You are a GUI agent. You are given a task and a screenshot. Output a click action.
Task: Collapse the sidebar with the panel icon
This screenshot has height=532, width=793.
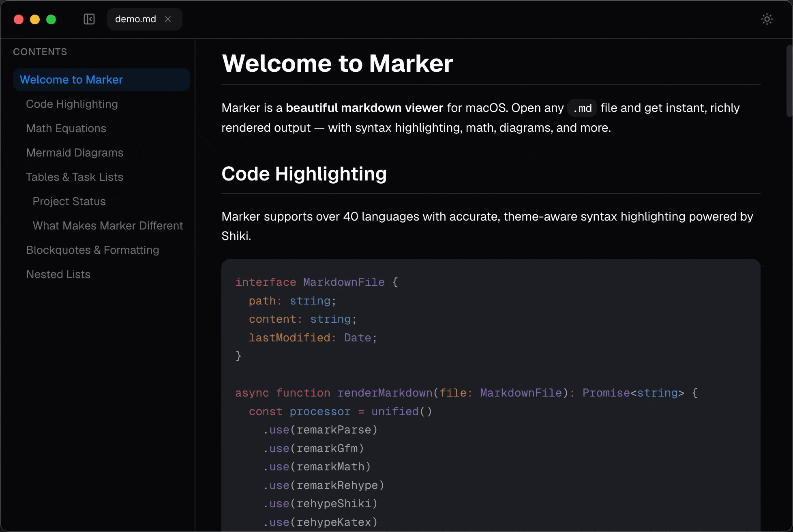click(x=89, y=19)
